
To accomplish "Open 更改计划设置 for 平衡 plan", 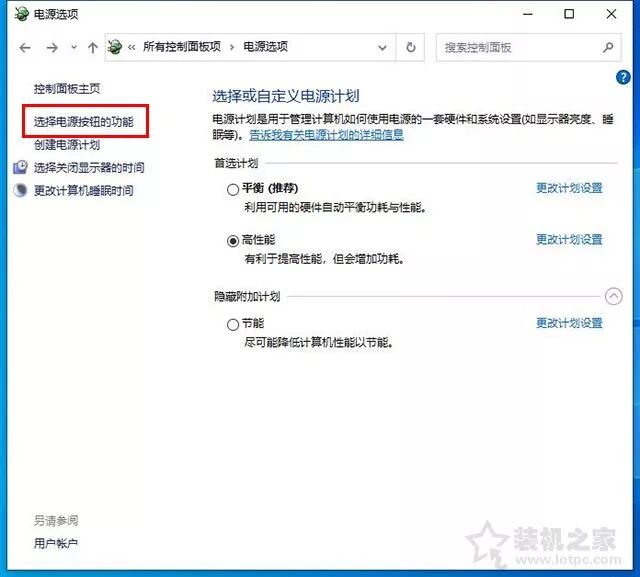I will coord(569,188).
